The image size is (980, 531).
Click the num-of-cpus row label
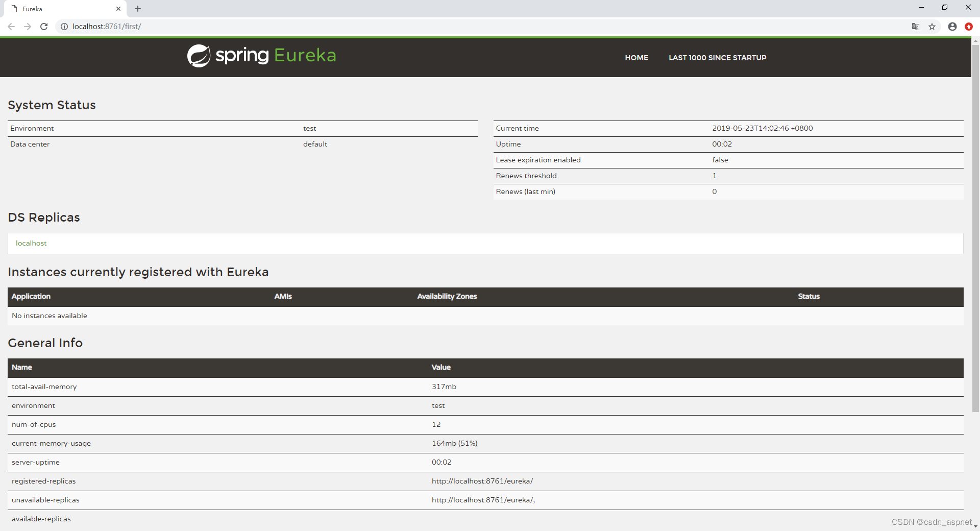click(x=34, y=424)
